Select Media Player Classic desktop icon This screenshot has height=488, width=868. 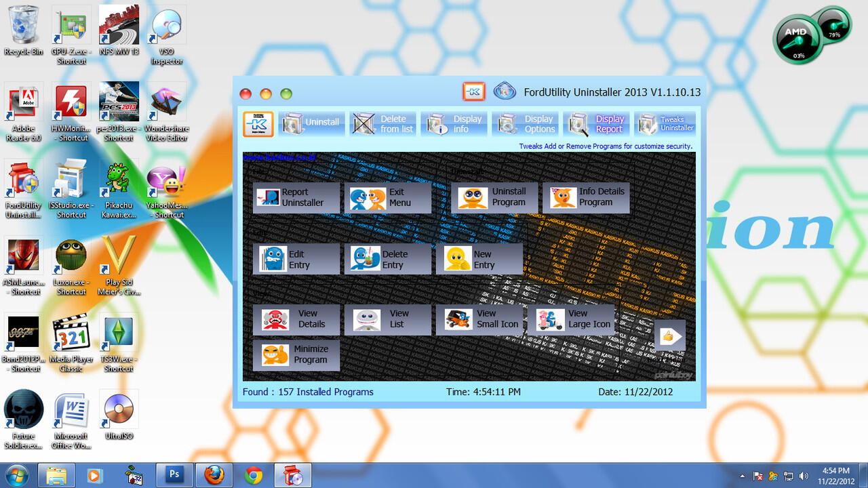[71, 343]
